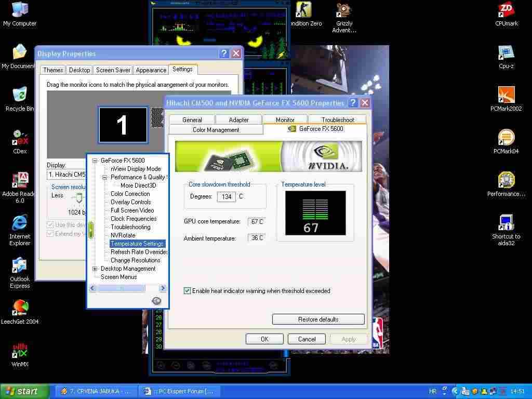Open the Cpu-z desktop icon
Image resolution: width=532 pixels, height=399 pixels.
[506, 55]
